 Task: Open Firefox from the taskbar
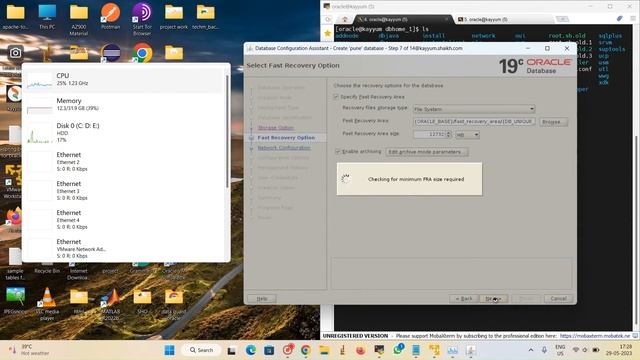pyautogui.click(x=360, y=350)
